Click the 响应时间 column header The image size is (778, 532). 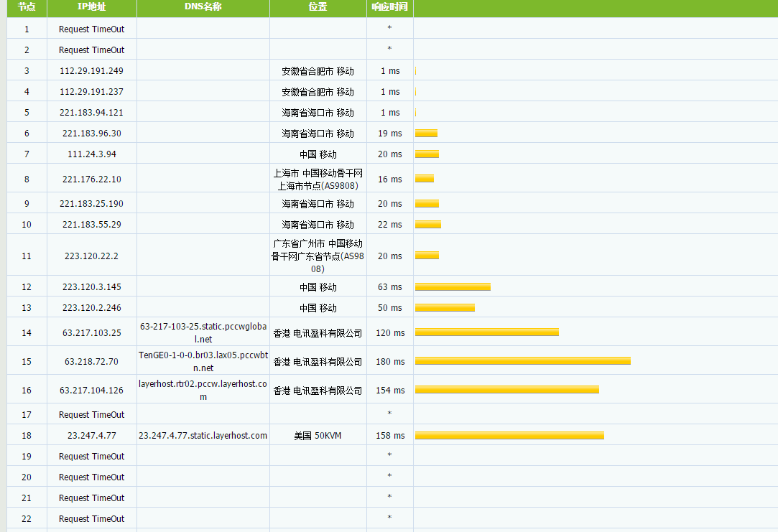(x=390, y=7)
